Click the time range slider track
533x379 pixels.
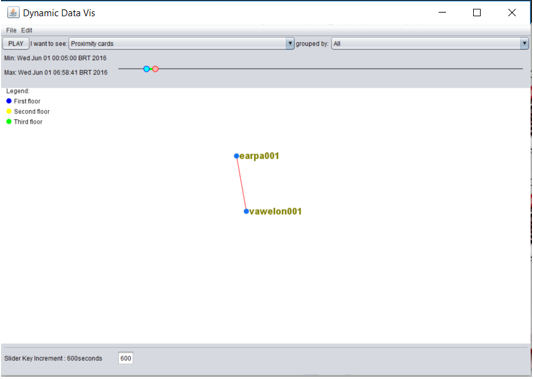320,69
